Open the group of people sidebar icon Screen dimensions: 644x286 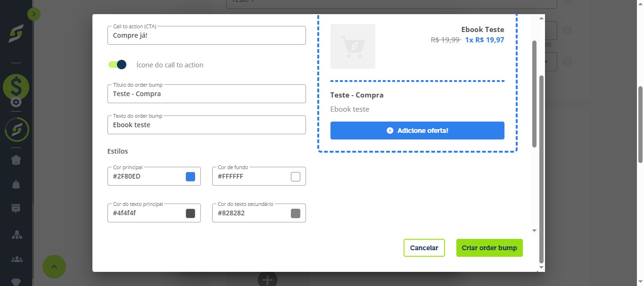pyautogui.click(x=16, y=259)
